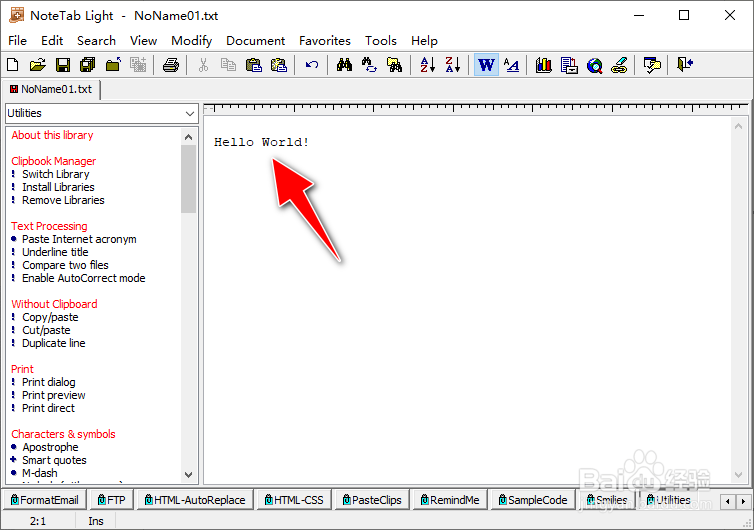This screenshot has height=530, width=754.
Task: Run the Install Libraries clip
Action: [x=58, y=187]
